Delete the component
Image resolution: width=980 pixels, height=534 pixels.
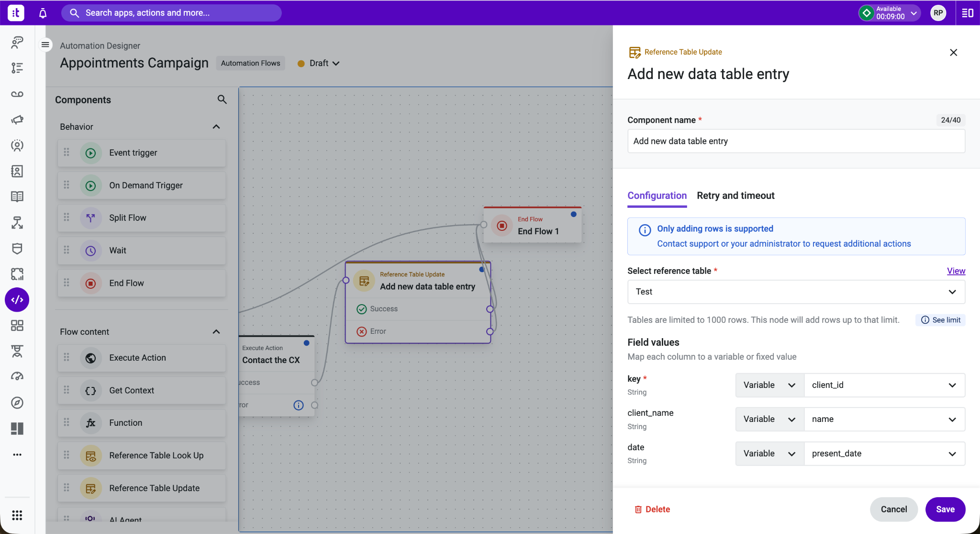[652, 509]
